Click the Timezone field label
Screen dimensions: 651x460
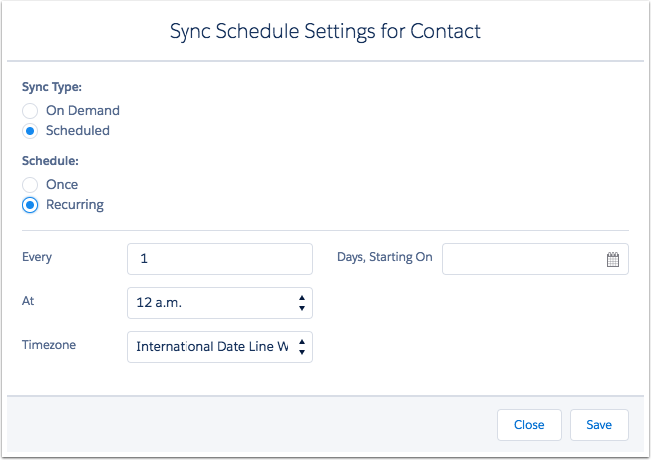pos(49,345)
